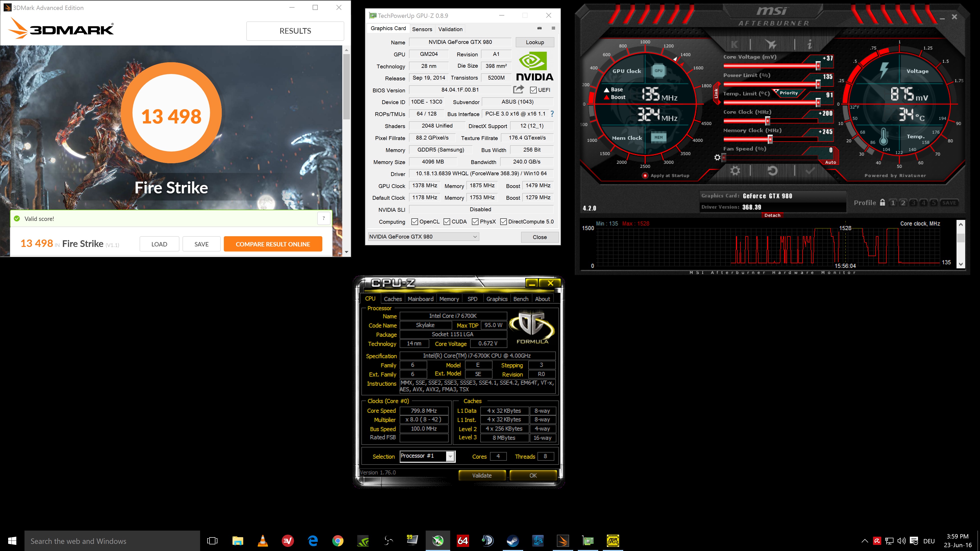
Task: Click the Core Clock slider handle
Action: [x=767, y=121]
